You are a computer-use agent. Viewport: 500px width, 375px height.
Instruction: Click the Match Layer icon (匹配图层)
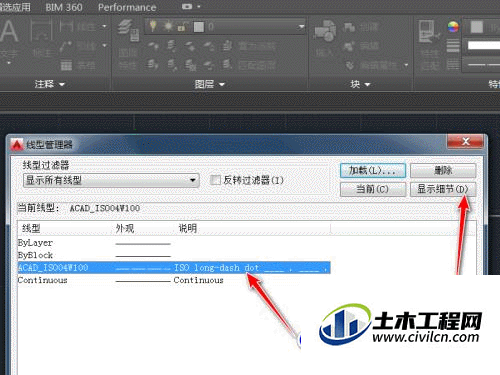tap(227, 64)
